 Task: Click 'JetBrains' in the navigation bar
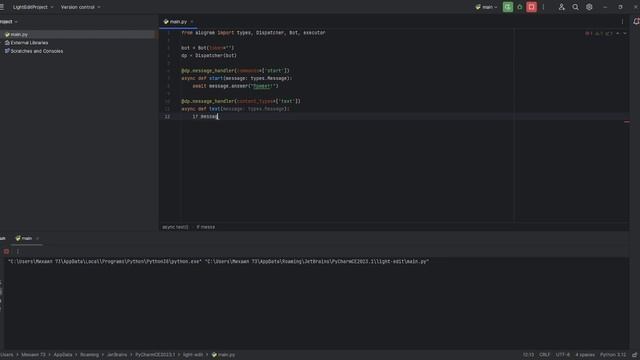point(117,355)
